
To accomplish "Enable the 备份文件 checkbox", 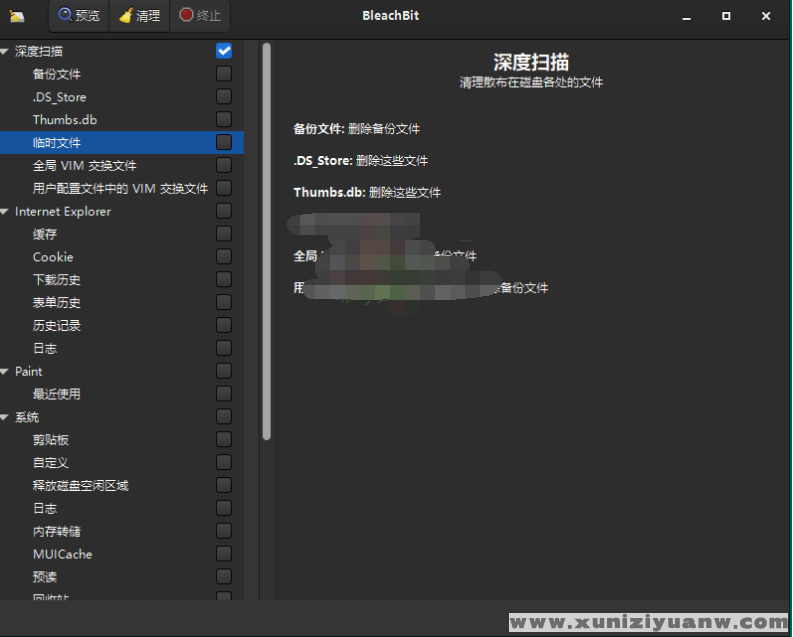I will (x=224, y=74).
